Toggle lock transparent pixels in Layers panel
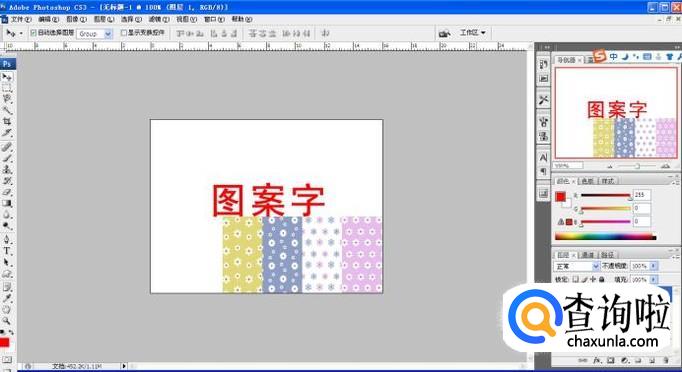 (575, 279)
